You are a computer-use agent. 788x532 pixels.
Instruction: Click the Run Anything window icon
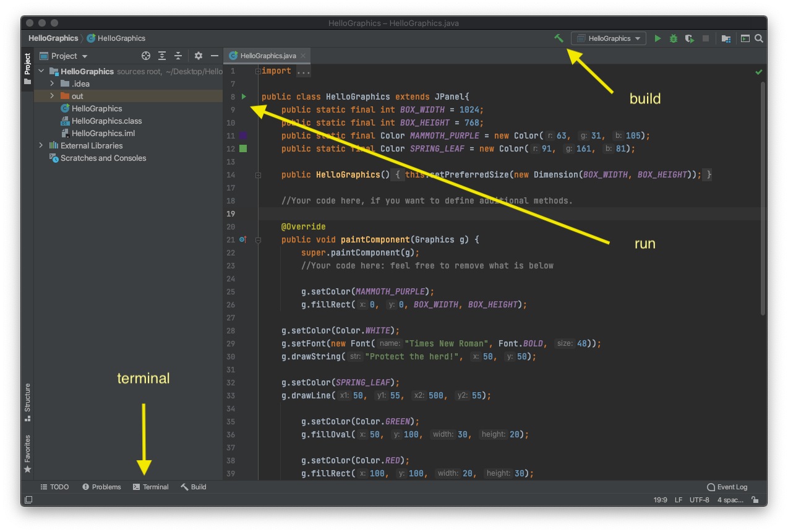pyautogui.click(x=745, y=38)
